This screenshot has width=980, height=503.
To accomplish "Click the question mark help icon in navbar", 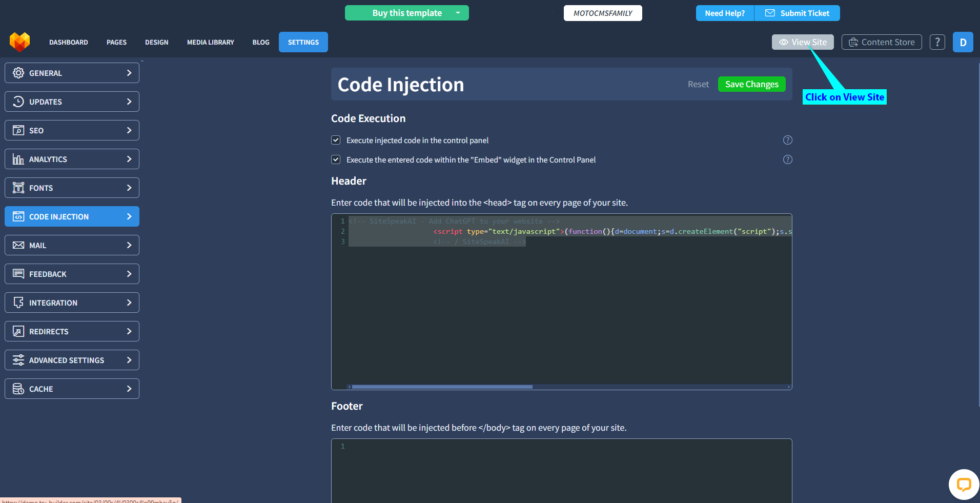I will [x=937, y=42].
